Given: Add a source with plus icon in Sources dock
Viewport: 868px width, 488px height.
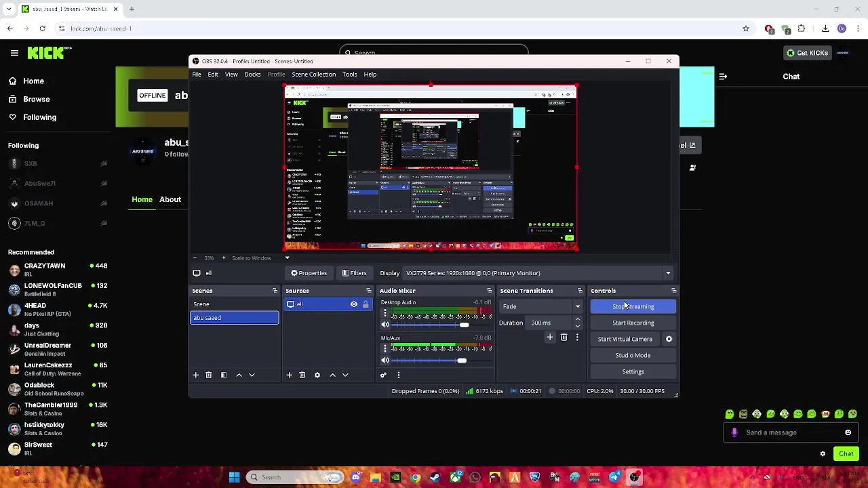Looking at the screenshot, I should click(290, 375).
